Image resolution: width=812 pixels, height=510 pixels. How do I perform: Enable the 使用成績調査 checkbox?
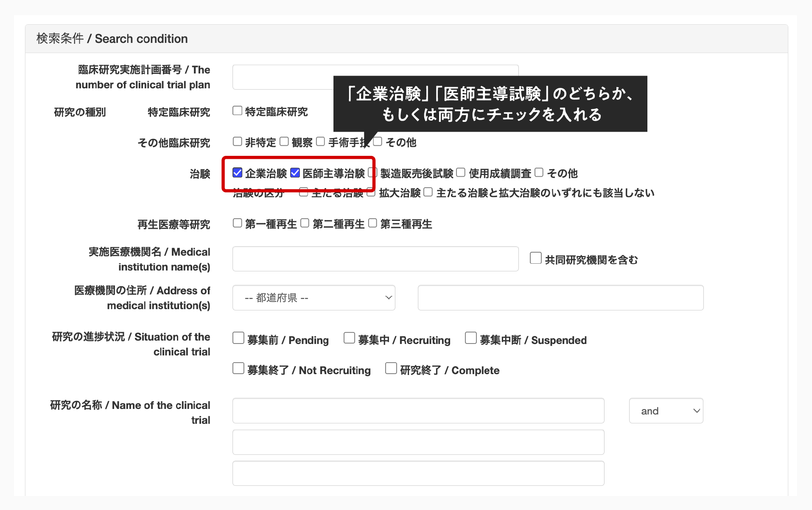pyautogui.click(x=461, y=172)
